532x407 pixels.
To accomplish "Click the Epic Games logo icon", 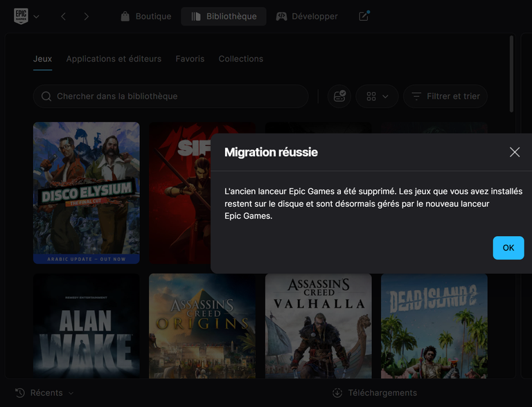I will point(21,17).
